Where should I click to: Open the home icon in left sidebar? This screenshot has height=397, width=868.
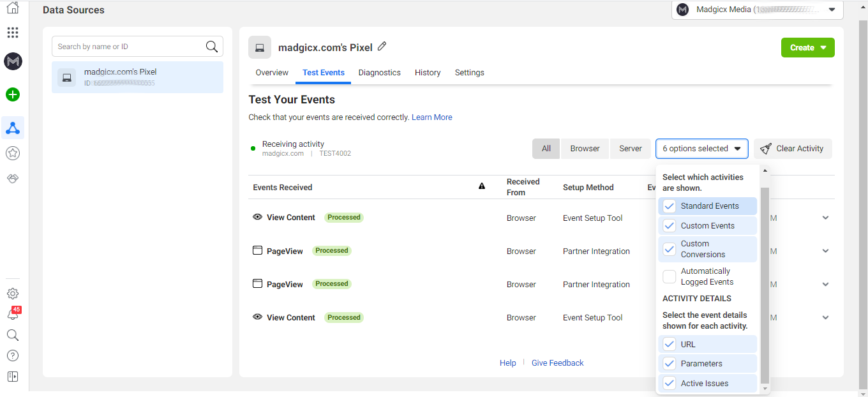tap(12, 8)
